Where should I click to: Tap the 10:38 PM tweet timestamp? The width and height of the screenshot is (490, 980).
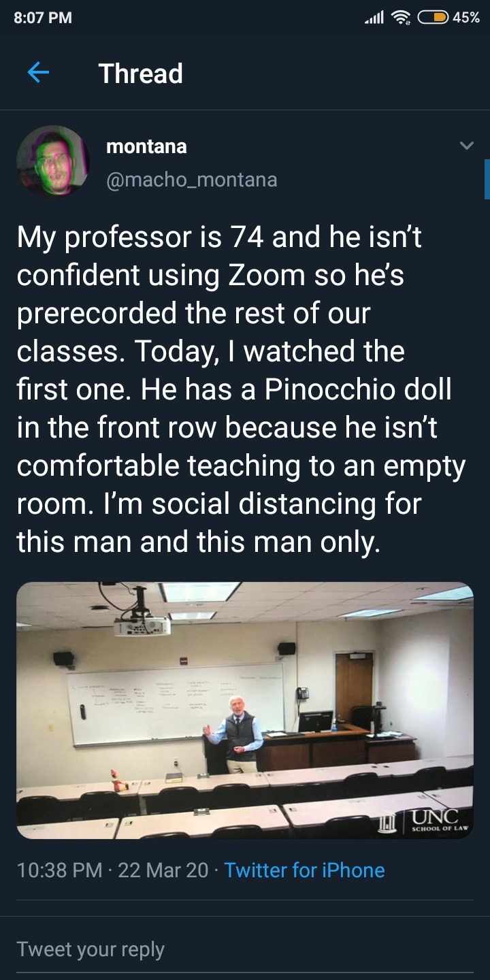coord(60,870)
